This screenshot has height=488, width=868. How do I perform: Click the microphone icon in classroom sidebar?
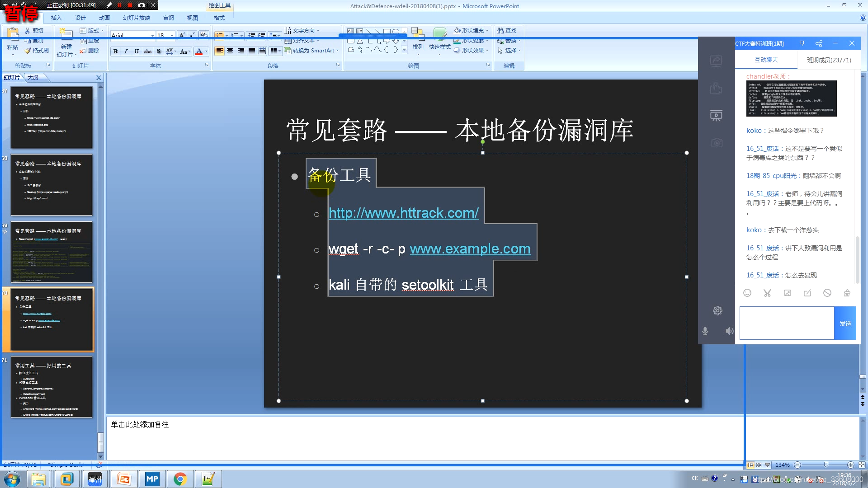click(705, 331)
